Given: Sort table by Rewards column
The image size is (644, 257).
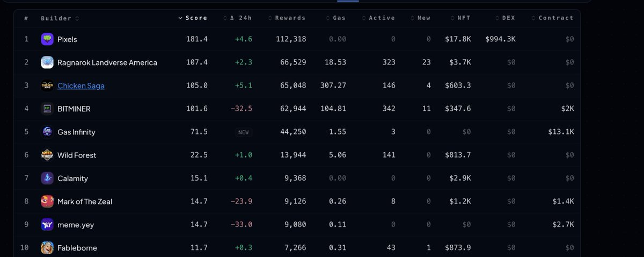Looking at the screenshot, I should 287,18.
